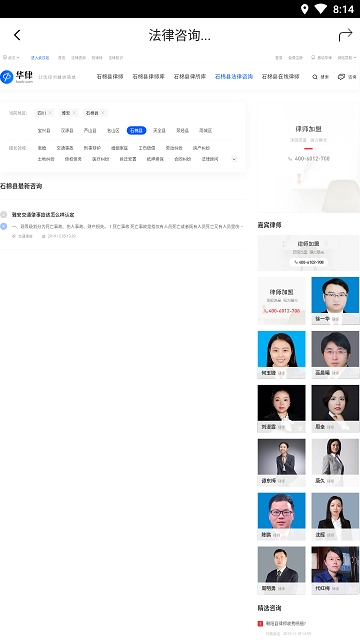Expand the specialty categories chevron

(234, 159)
